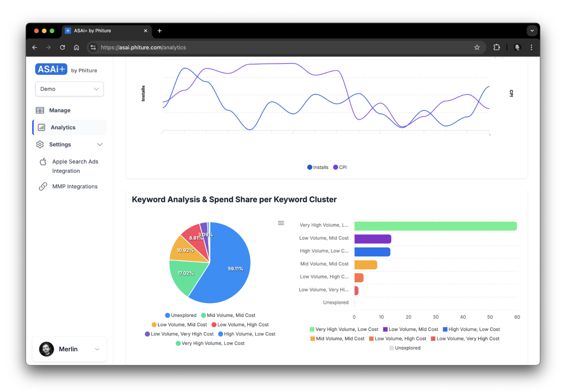The height and width of the screenshot is (392, 568).
Task: Toggle Unexplored slice in pie chart legend
Action: pos(181,315)
